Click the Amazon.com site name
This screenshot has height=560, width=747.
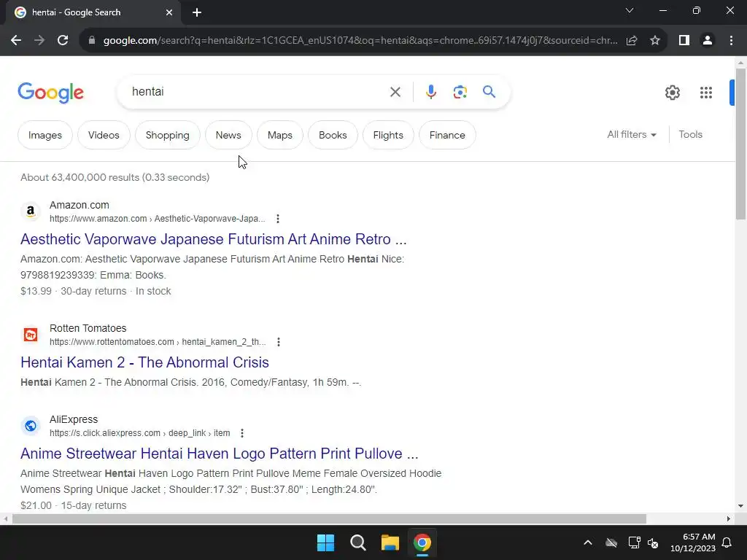pos(79,205)
